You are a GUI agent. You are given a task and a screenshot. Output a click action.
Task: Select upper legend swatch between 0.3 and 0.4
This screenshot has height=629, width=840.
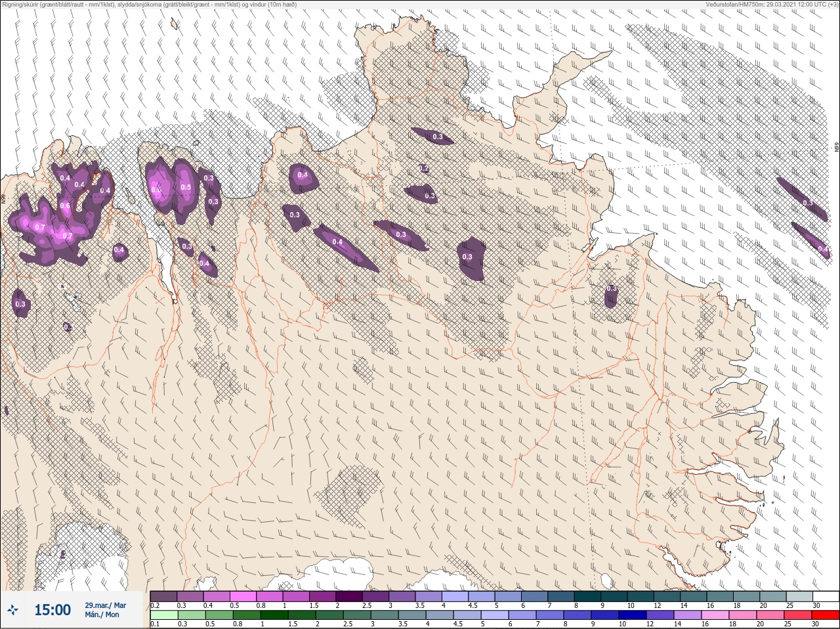(x=190, y=596)
